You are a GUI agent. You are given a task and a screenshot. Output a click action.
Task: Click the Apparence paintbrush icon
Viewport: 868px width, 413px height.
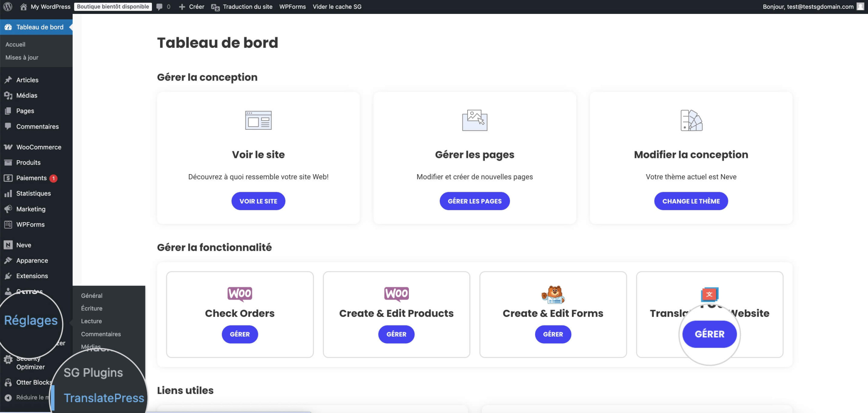point(8,261)
